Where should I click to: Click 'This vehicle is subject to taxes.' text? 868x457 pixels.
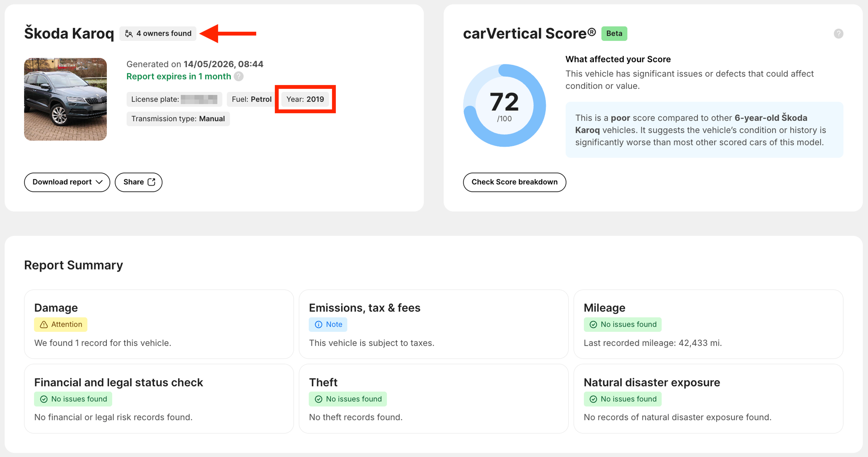(372, 343)
